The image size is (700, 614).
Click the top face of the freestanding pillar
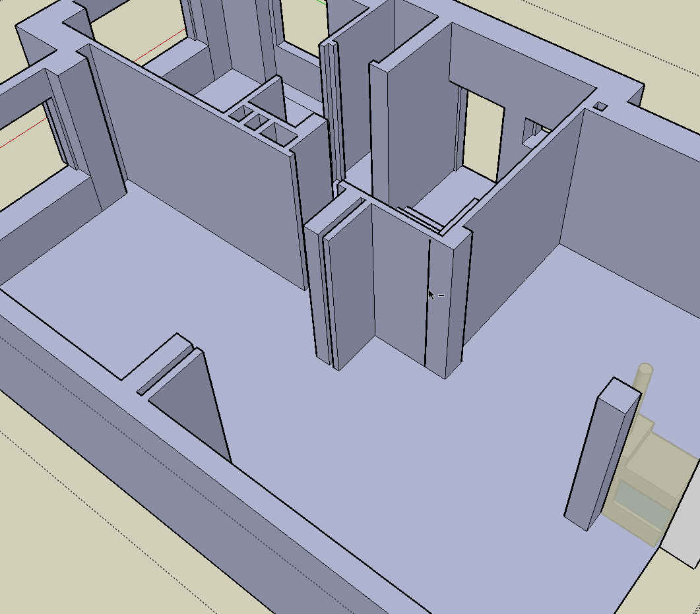coord(619,386)
